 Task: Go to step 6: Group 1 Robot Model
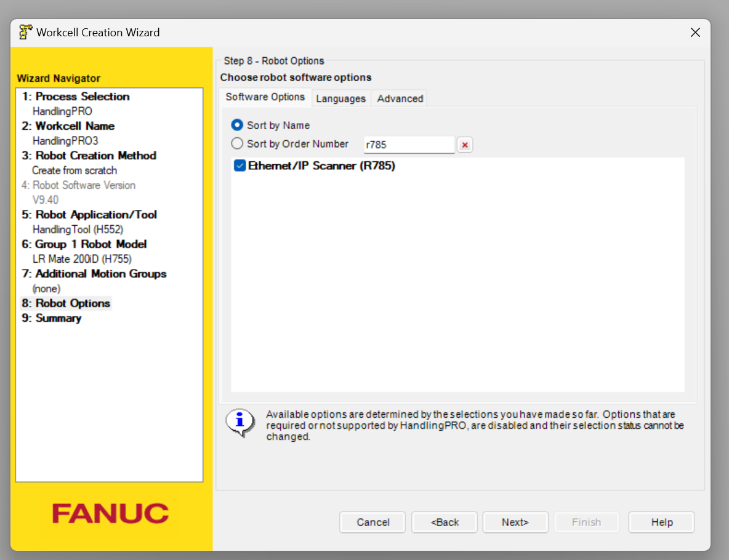(84, 244)
